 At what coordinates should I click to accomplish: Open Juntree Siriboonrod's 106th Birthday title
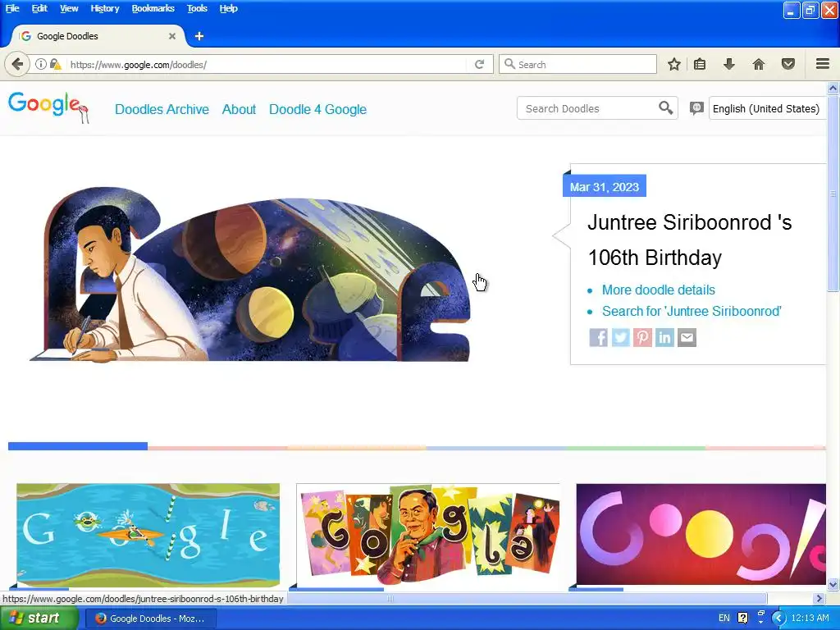[x=689, y=240]
